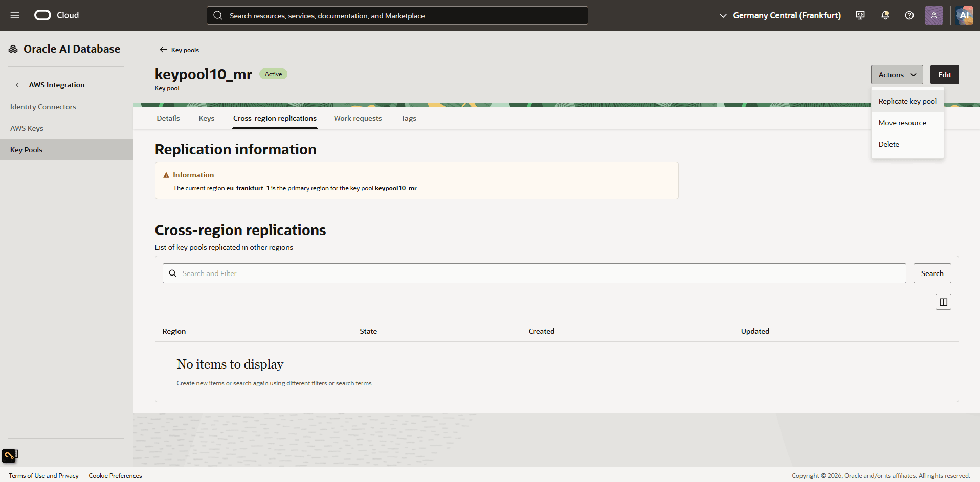Click the Information warning triangle icon
The height and width of the screenshot is (482, 980).
click(166, 175)
